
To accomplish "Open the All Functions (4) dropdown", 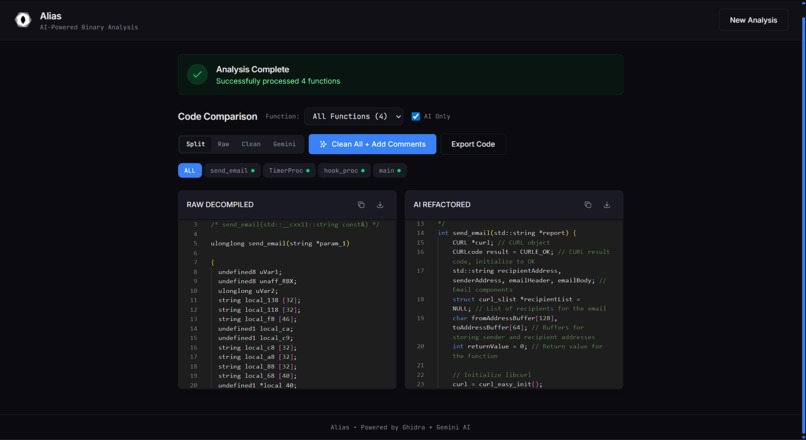I will point(354,116).
